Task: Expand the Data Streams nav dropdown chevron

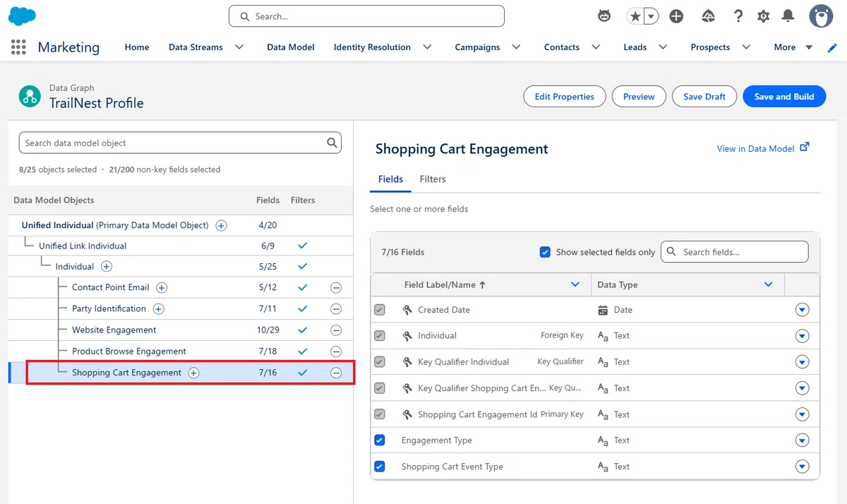Action: pos(239,47)
